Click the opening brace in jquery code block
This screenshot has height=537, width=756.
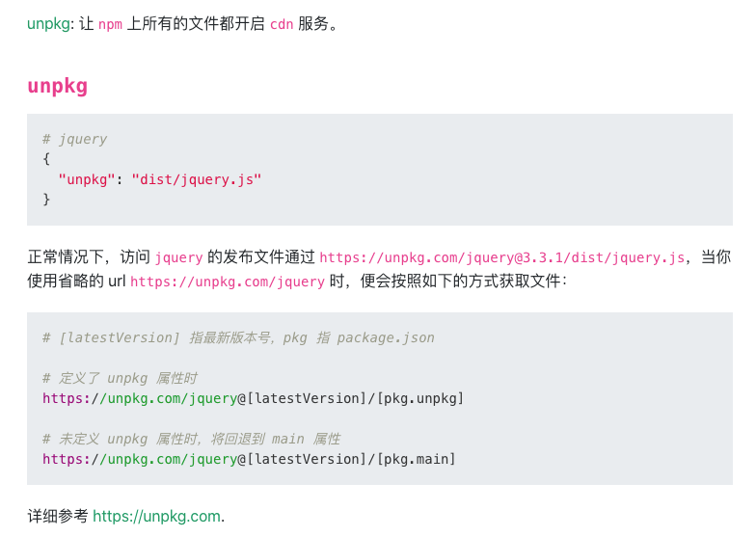tap(46, 159)
